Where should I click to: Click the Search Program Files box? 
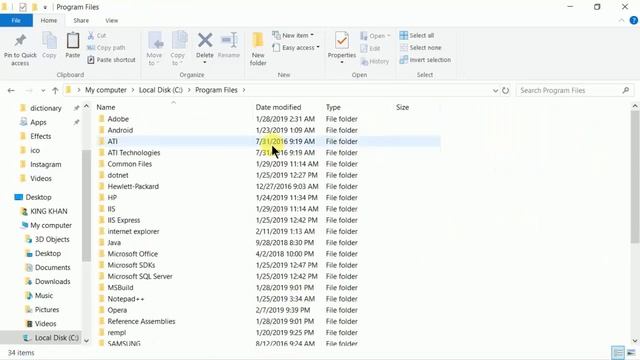pos(575,90)
